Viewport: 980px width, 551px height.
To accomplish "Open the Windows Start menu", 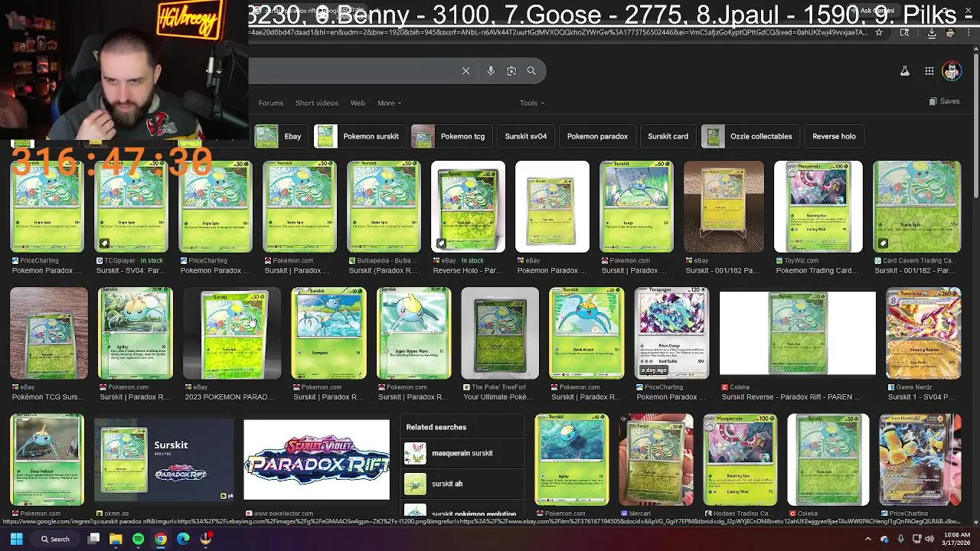I will [x=16, y=539].
